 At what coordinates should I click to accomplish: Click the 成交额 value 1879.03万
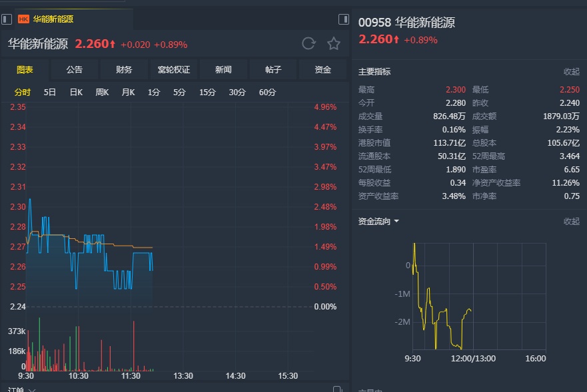point(561,116)
